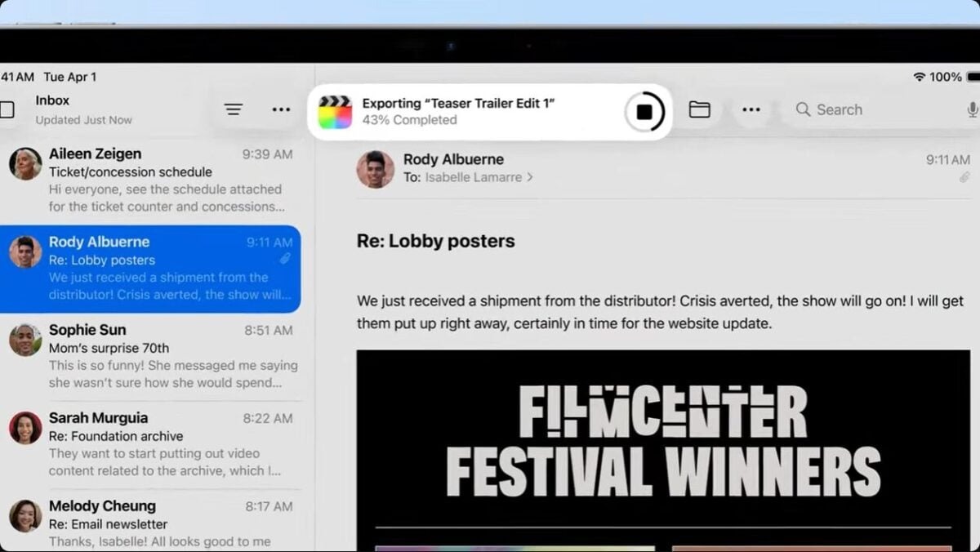Click the folder icon to file the message

[x=699, y=109]
